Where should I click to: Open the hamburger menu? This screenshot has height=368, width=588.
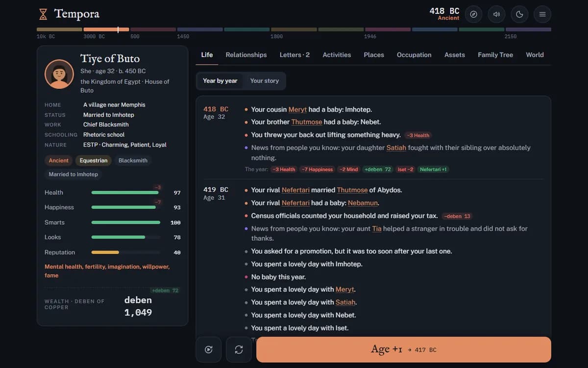[x=542, y=14]
